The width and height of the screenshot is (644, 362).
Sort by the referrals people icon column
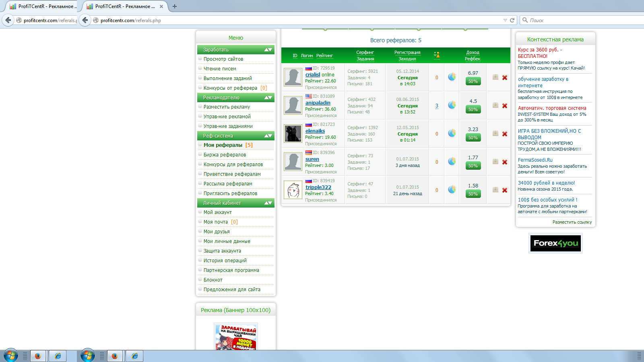pos(437,55)
